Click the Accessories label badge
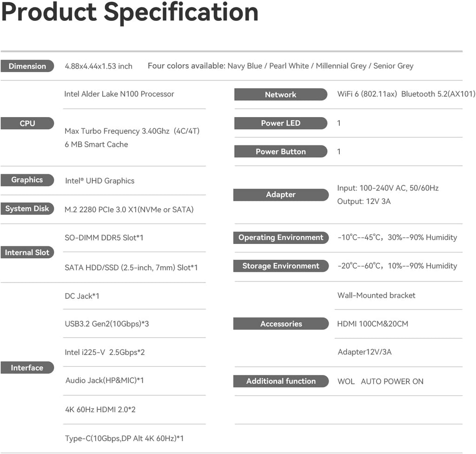This screenshot has height=454, width=476. (280, 324)
